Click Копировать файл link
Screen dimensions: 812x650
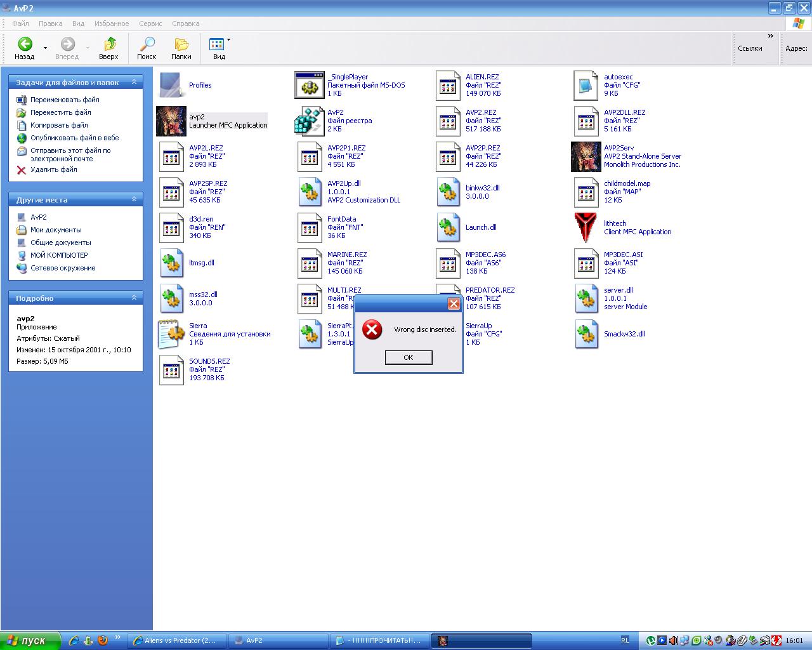59,125
